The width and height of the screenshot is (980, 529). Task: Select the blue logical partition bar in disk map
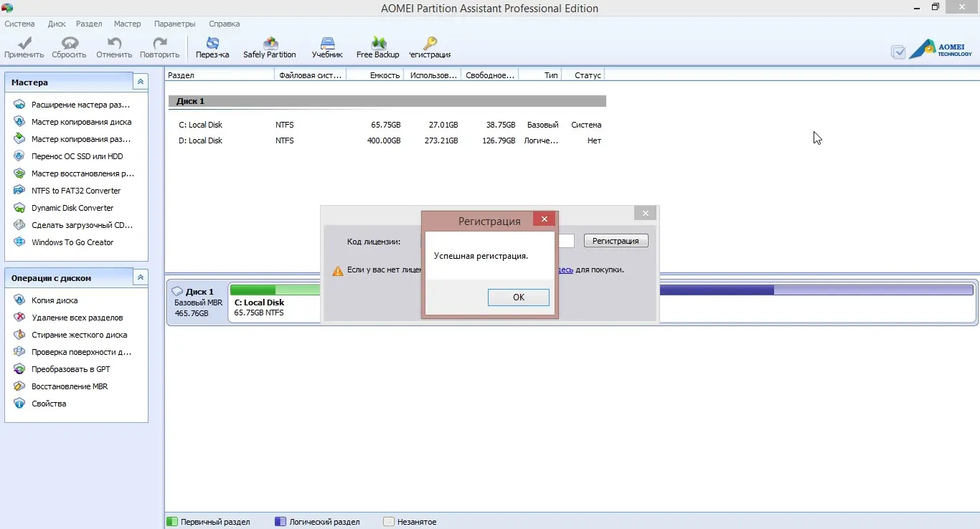click(x=816, y=290)
